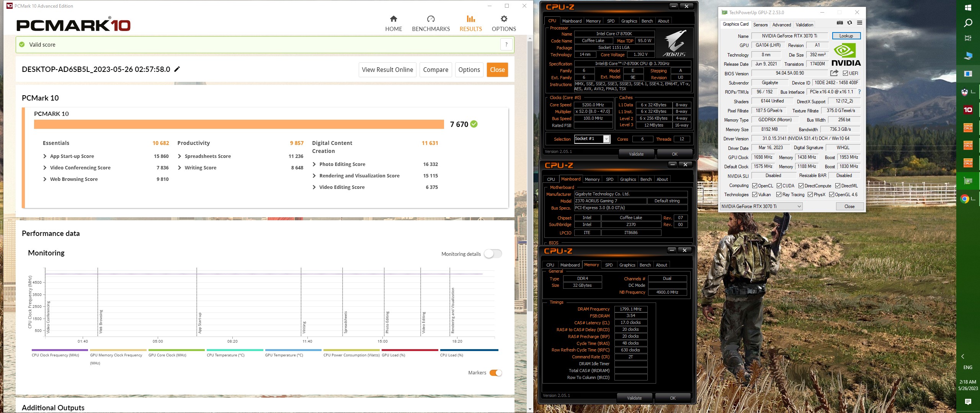Image resolution: width=980 pixels, height=413 pixels.
Task: Click Validate in the top CPU-Z window
Action: (636, 154)
